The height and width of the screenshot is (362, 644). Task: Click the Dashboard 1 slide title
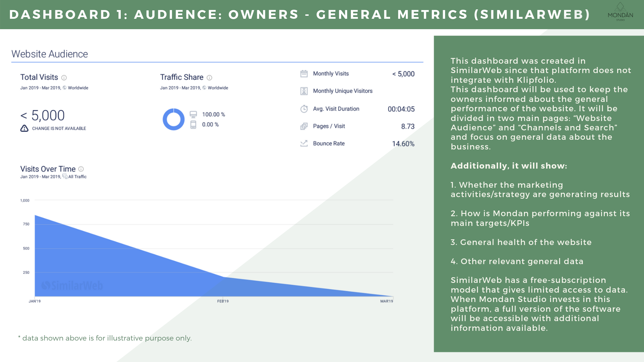300,14
